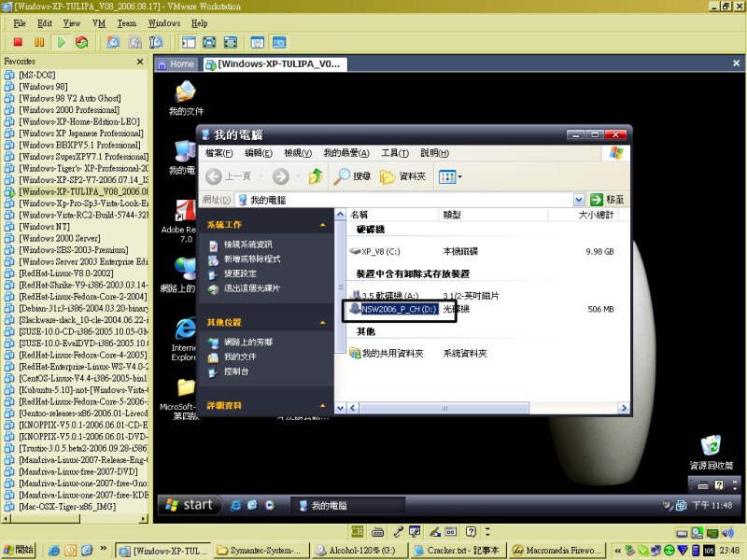Click the Quick Switch toolbar icon
747x560 pixels.
click(x=231, y=42)
